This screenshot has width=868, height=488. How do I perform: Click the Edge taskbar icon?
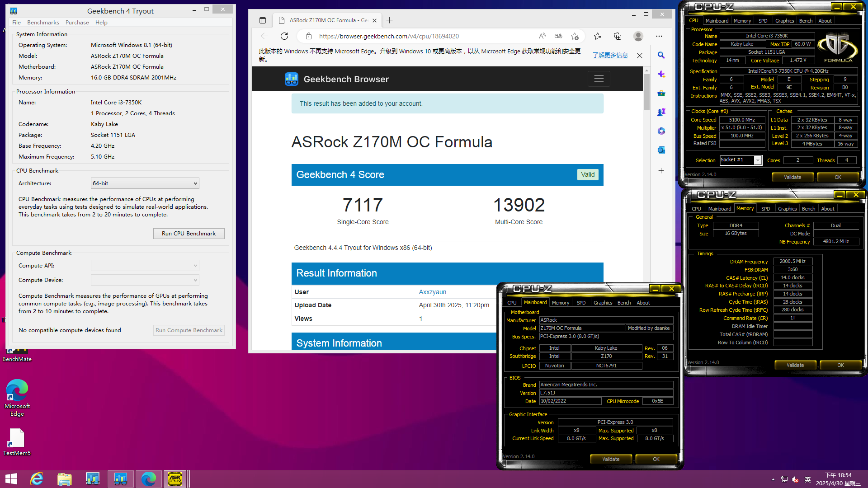tap(148, 479)
